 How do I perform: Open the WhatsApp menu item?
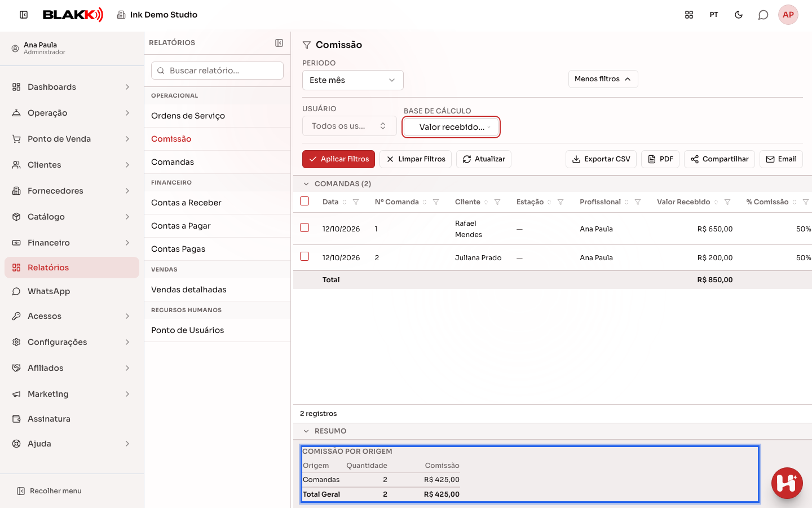(x=72, y=291)
